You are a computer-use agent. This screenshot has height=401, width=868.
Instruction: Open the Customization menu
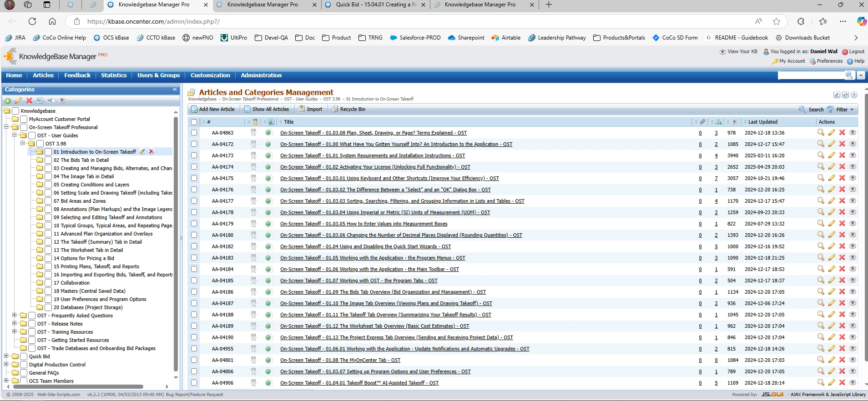coord(210,75)
